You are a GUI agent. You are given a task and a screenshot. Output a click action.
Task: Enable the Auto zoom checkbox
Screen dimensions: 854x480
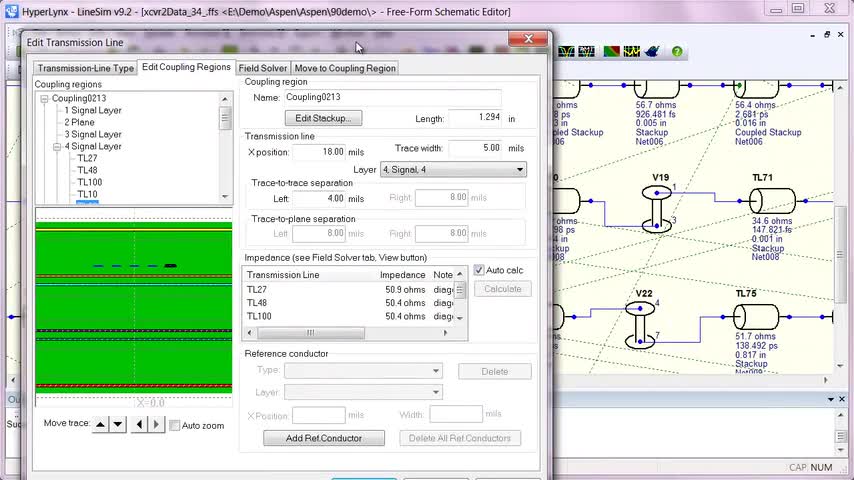pos(175,426)
